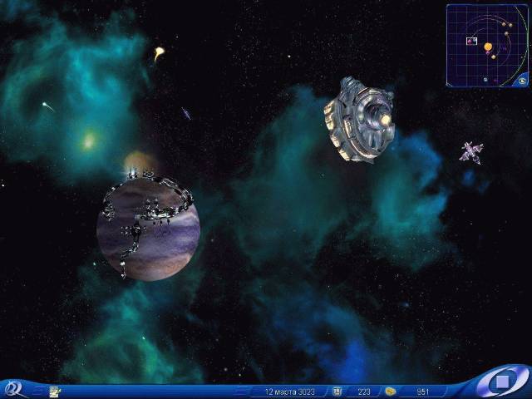Viewport: 532px width, 399px height.
Task: Click the tiny purple vessel streak
Action: (x=186, y=113)
